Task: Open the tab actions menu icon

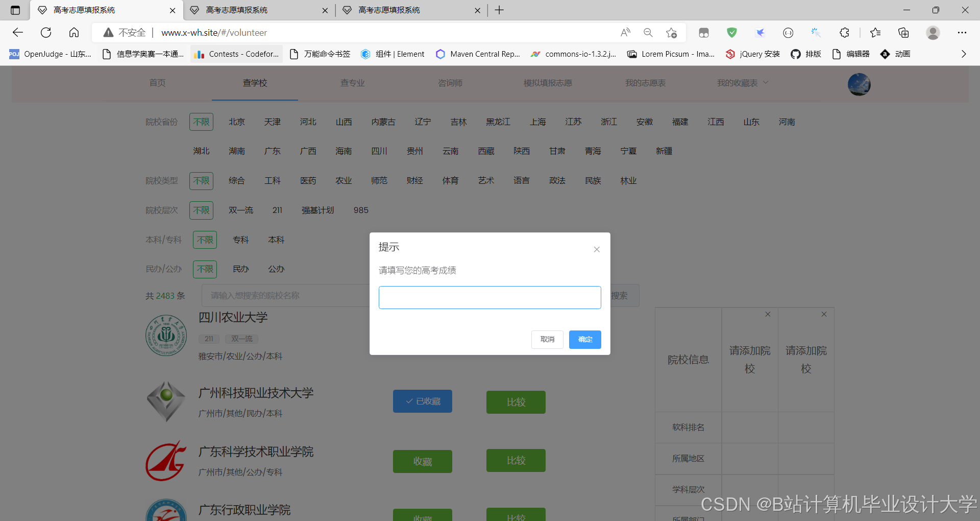Action: click(x=15, y=10)
